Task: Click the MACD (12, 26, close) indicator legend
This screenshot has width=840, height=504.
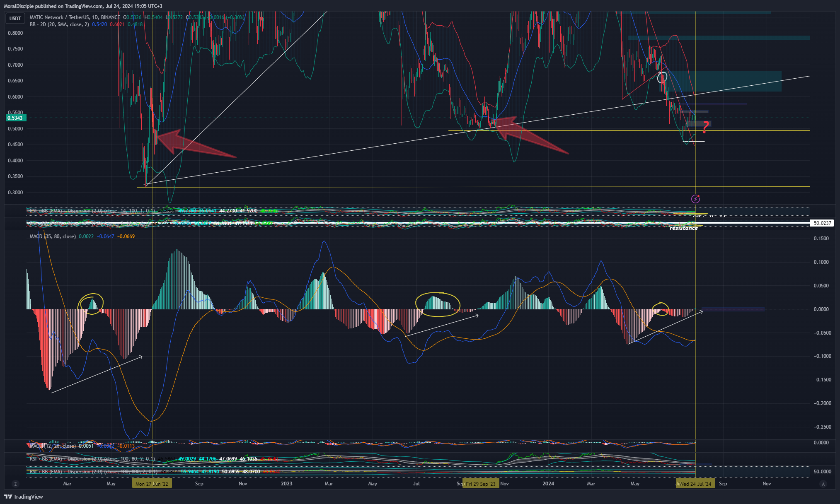Action: click(x=53, y=446)
